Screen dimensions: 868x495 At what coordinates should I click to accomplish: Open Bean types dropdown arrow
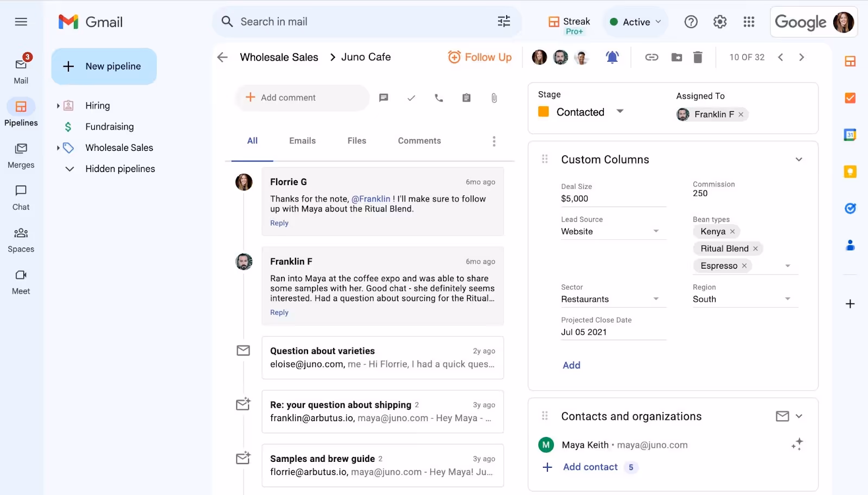(x=788, y=266)
